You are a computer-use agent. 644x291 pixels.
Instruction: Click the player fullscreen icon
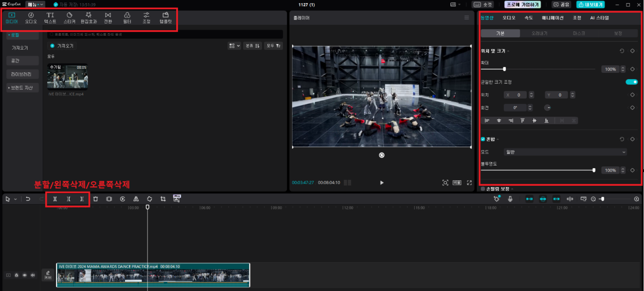(x=469, y=183)
